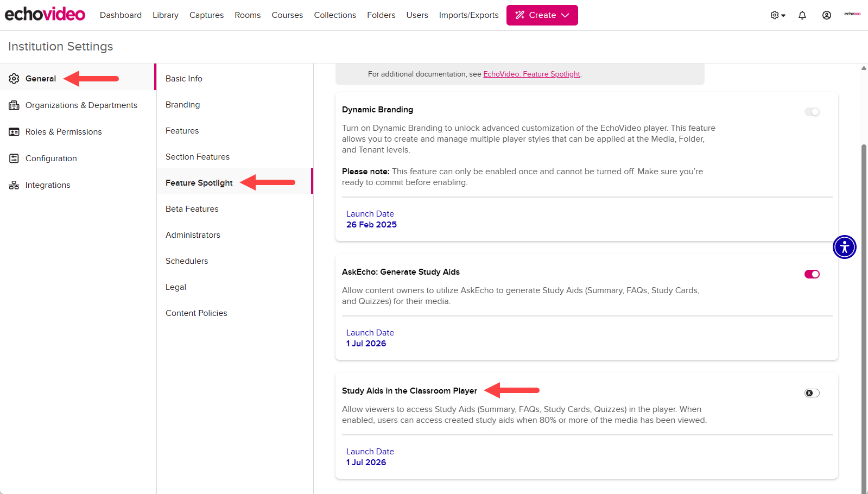
Task: Open the settings gear dropdown in header
Action: pyautogui.click(x=778, y=15)
